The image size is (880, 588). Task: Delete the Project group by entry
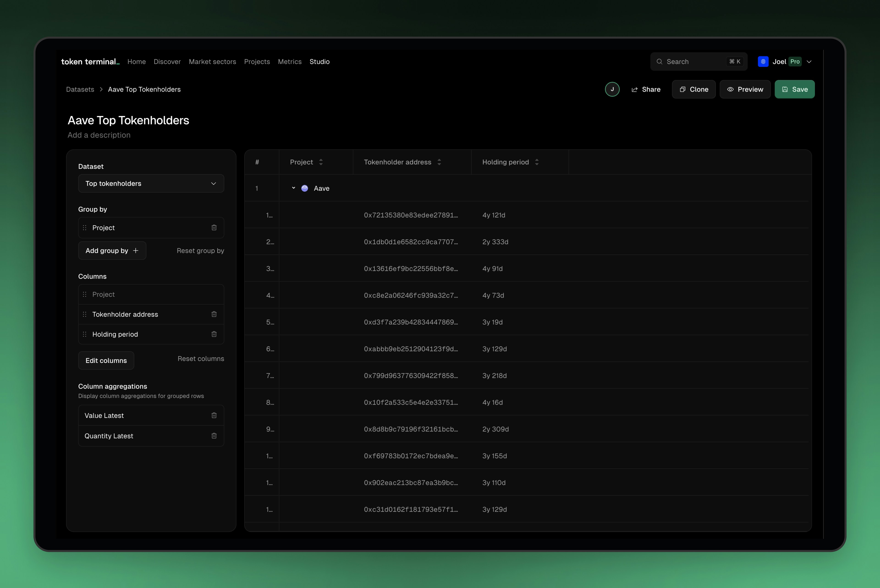[214, 228]
